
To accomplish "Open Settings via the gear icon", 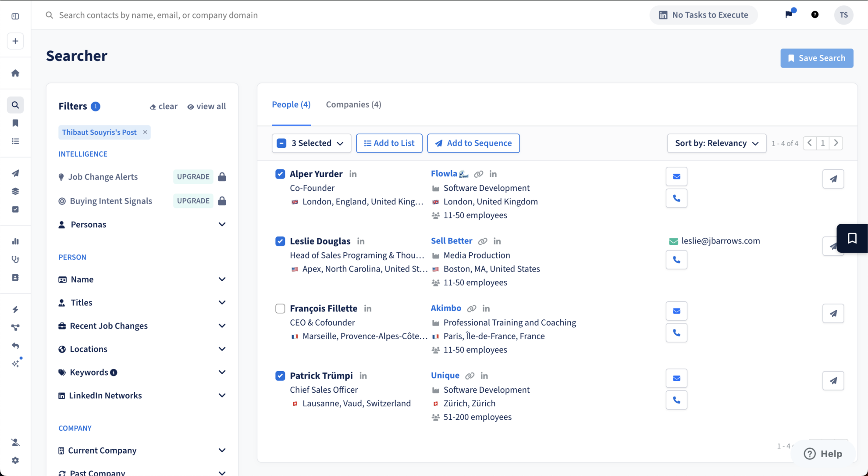I will 15,460.
